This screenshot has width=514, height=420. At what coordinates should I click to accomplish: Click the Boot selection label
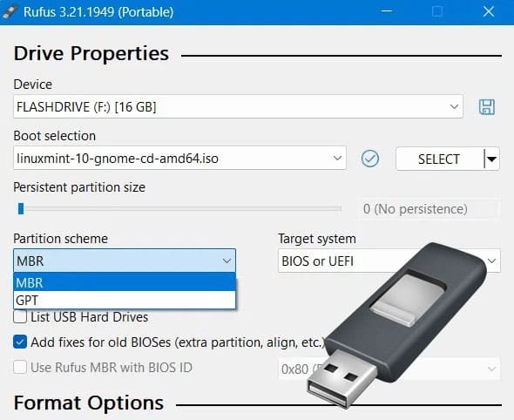pyautogui.click(x=55, y=136)
